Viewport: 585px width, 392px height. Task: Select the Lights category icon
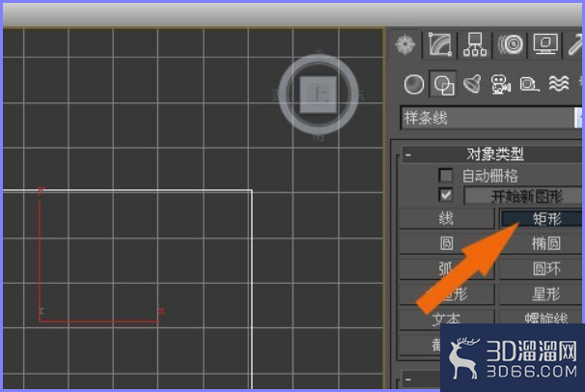472,84
